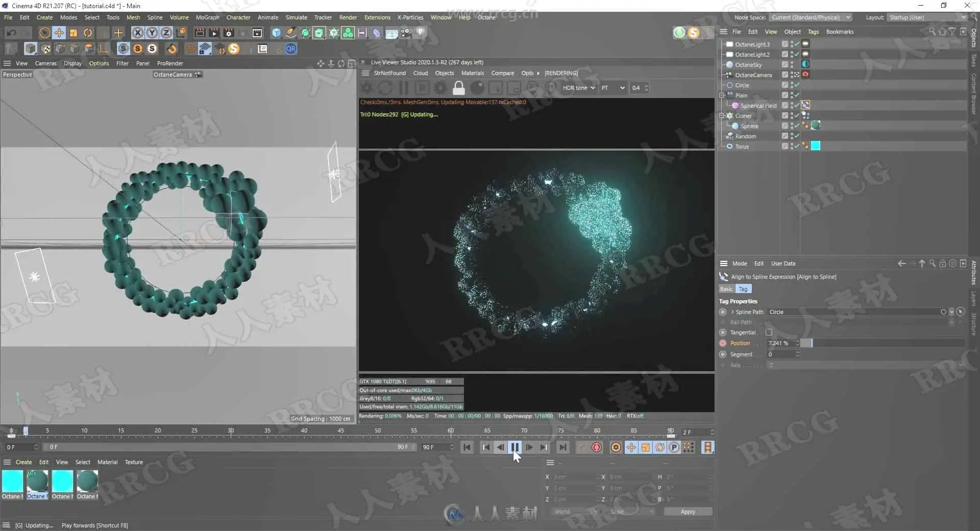Click the Live Viewer render sphere icon
Viewport: 980px width, 531px height.
coord(477,88)
